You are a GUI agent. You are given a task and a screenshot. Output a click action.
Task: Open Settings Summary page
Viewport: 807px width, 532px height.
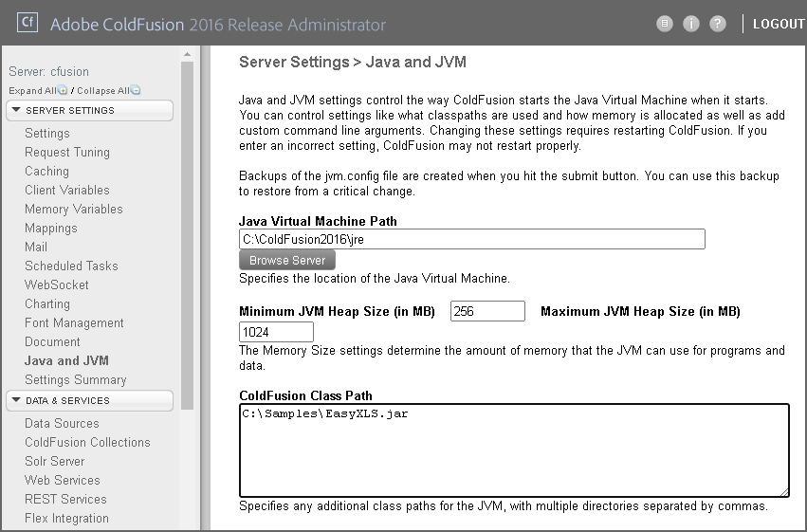click(x=76, y=380)
